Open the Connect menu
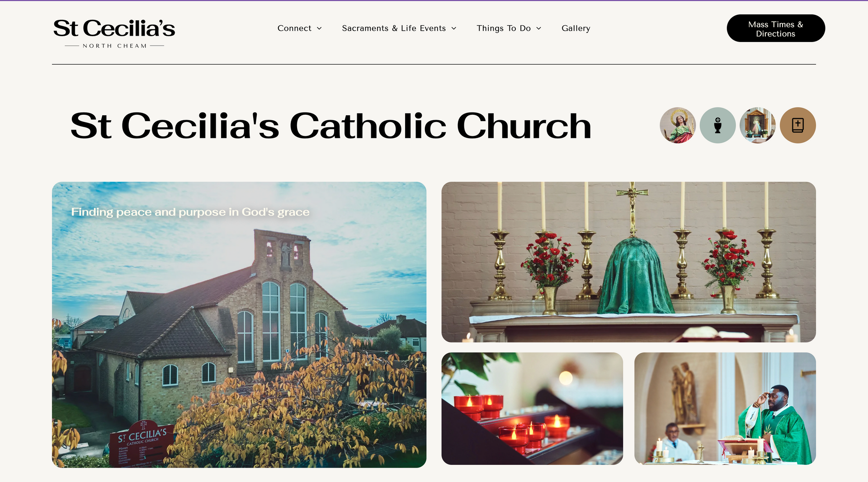Image resolution: width=868 pixels, height=482 pixels. click(300, 28)
